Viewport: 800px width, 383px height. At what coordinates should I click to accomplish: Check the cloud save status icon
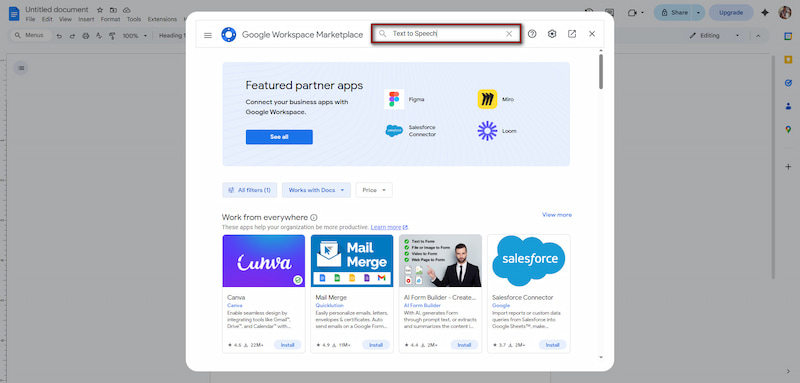[x=127, y=10]
